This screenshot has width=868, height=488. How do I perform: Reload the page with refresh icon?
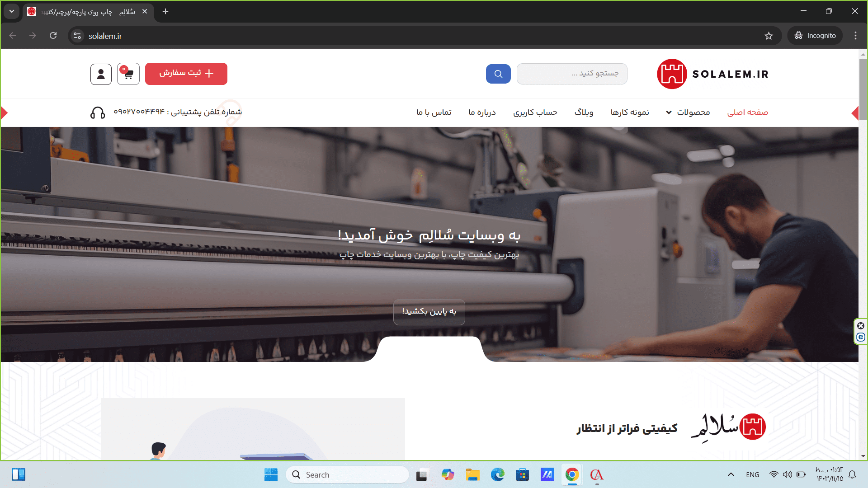(53, 36)
